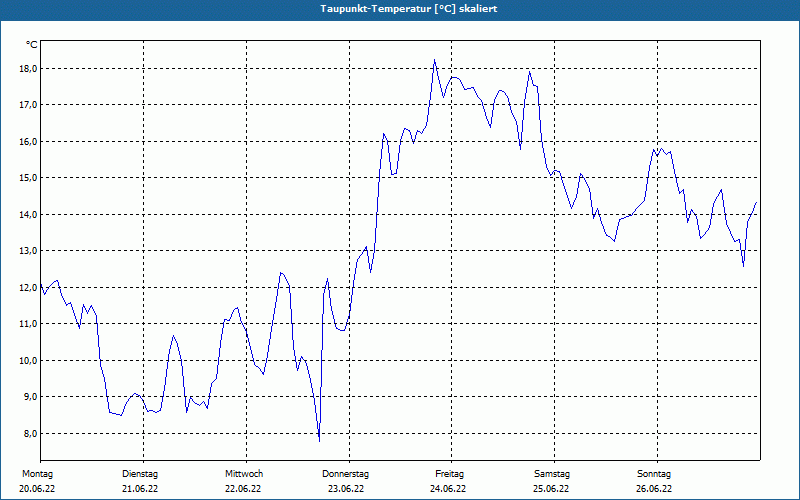This screenshot has width=800, height=500.
Task: Click the lowest dew point dip below 8,0
Action: tap(319, 440)
